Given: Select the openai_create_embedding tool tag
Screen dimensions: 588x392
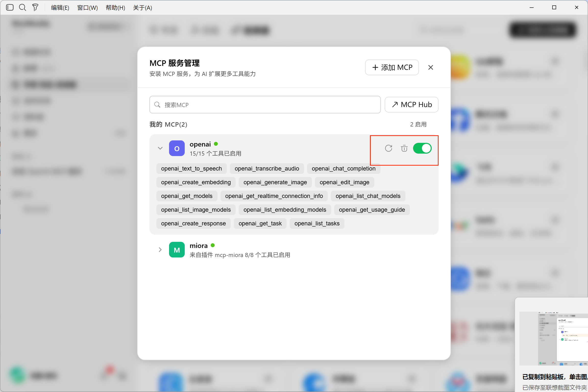Looking at the screenshot, I should pos(196,182).
